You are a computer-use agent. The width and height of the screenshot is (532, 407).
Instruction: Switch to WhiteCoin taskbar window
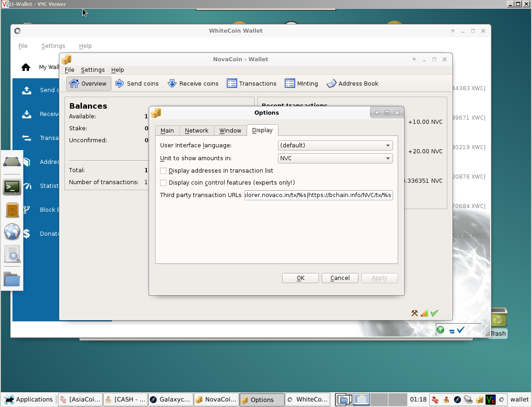click(x=307, y=400)
